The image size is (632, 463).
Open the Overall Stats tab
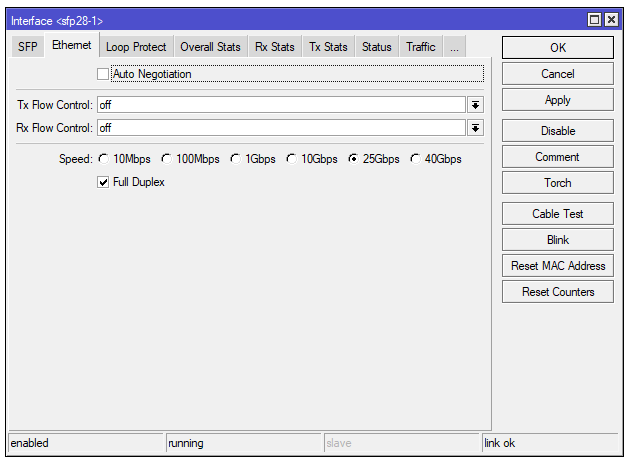[210, 47]
